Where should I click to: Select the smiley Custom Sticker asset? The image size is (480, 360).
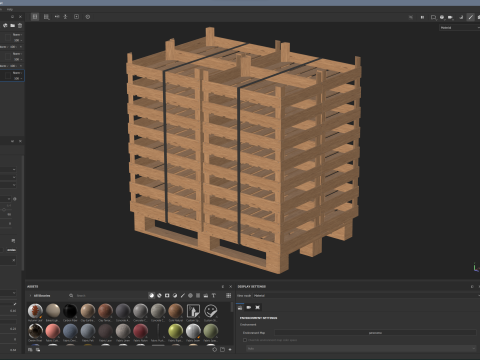point(211,311)
